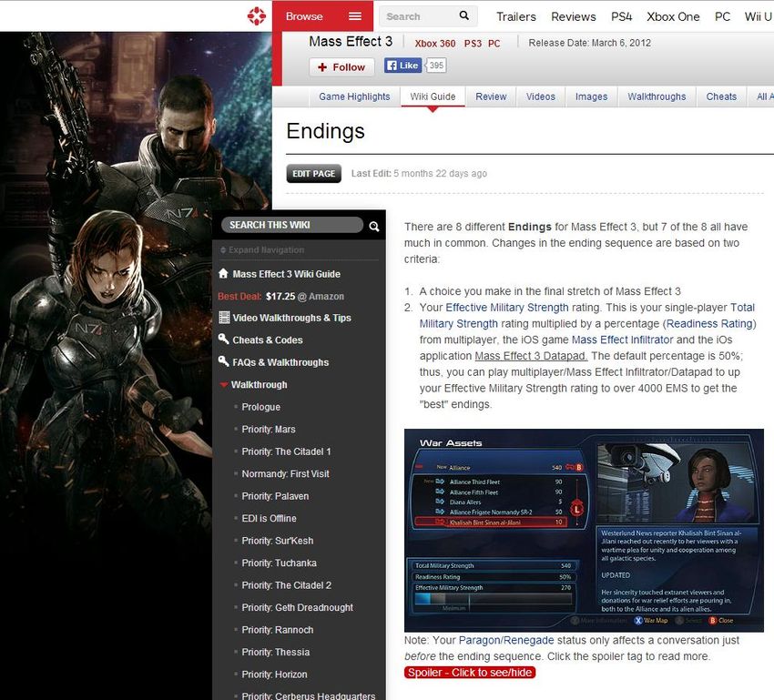Switch to the Images tab
774x700 pixels.
[x=591, y=96]
